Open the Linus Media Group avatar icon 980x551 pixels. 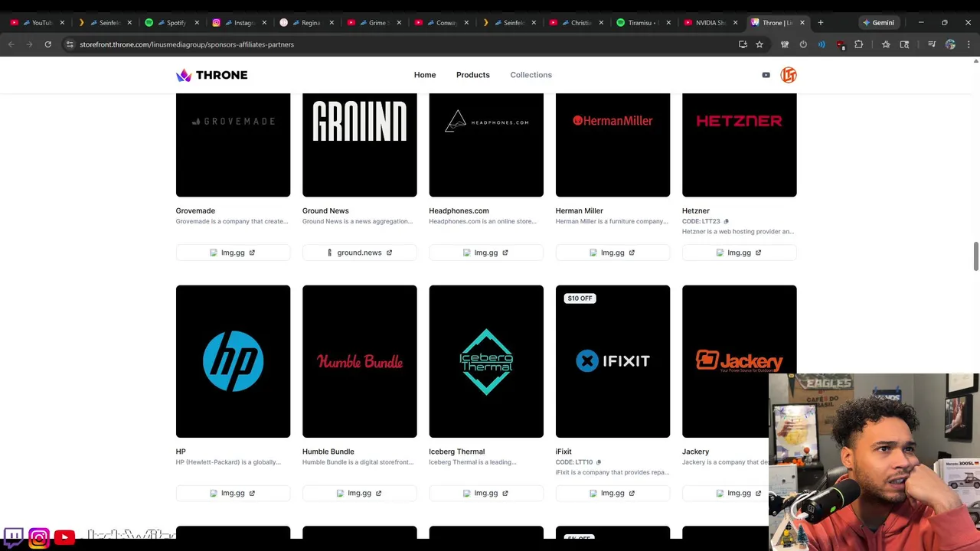(789, 75)
